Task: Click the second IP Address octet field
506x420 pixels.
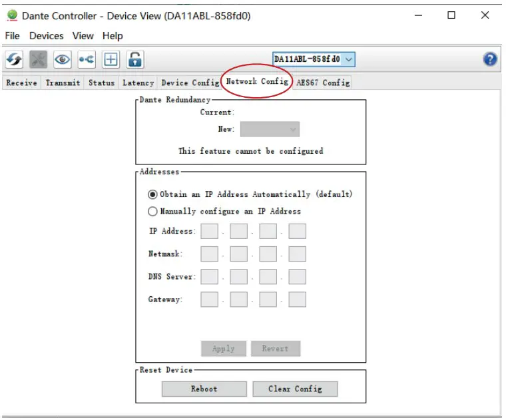Action: [238, 231]
